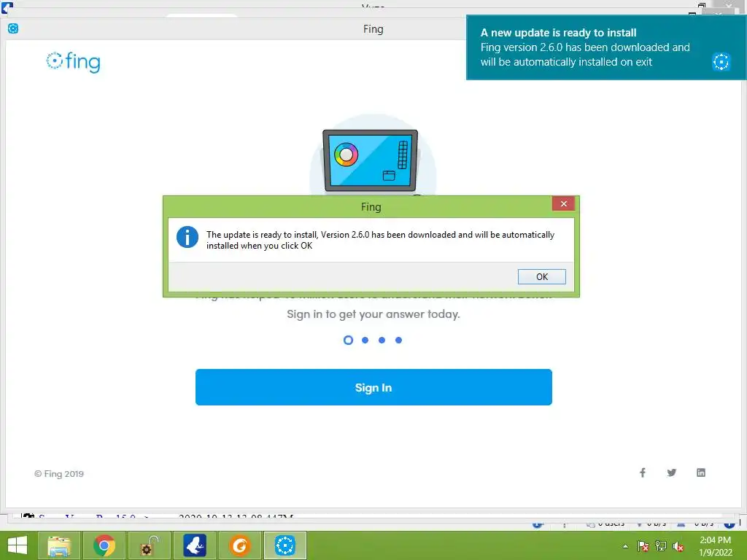
Task: Select the second carousel page dot
Action: coord(365,340)
